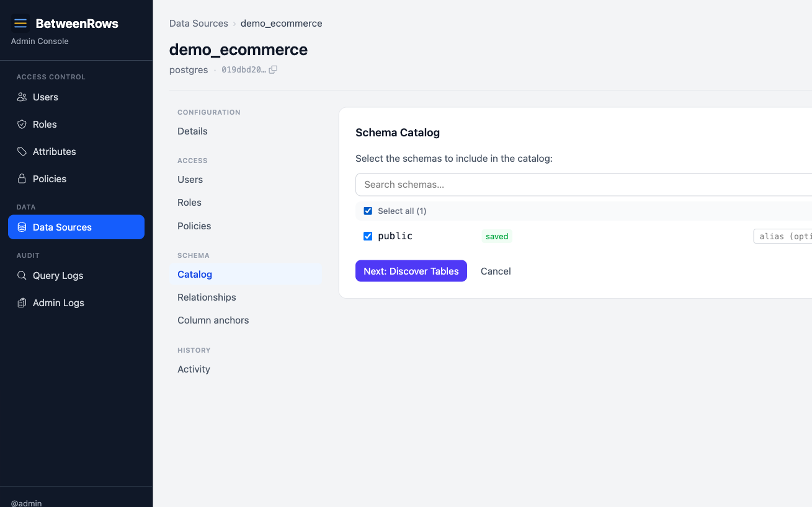Open the Relationships schema section

tap(246, 298)
